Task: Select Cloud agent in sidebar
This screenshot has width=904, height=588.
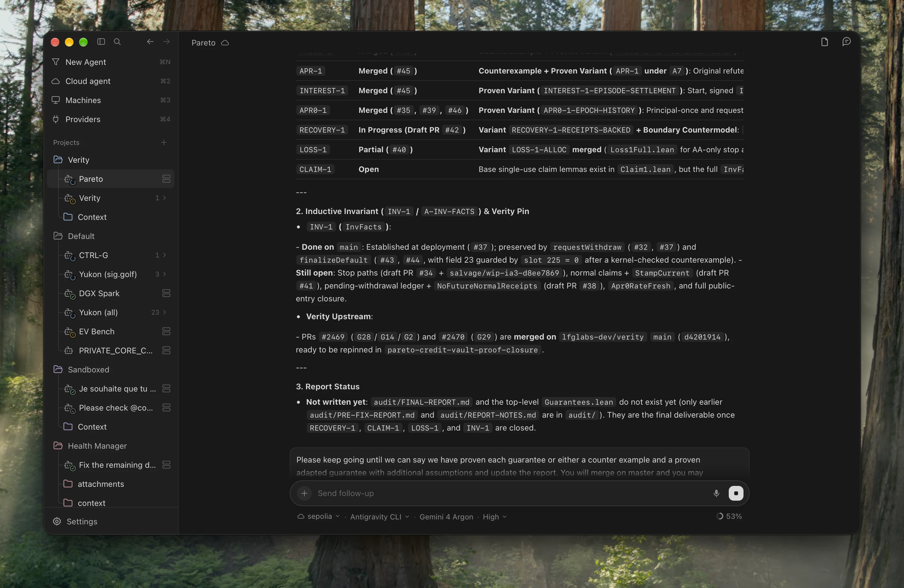Action: click(111, 81)
